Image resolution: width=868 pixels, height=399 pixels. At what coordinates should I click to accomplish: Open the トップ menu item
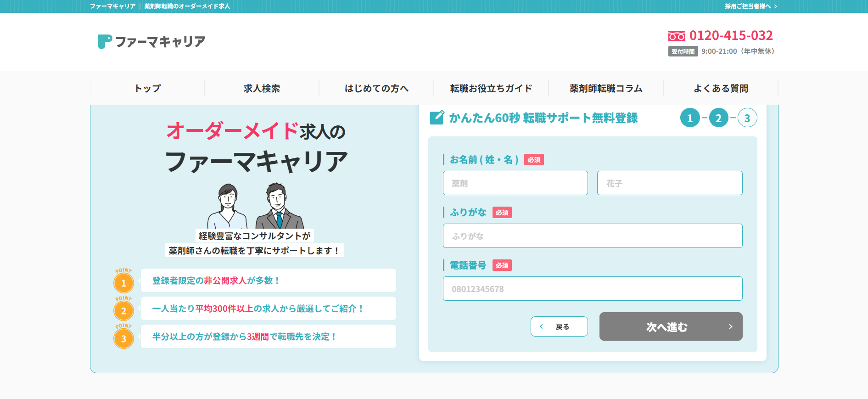[x=147, y=88]
